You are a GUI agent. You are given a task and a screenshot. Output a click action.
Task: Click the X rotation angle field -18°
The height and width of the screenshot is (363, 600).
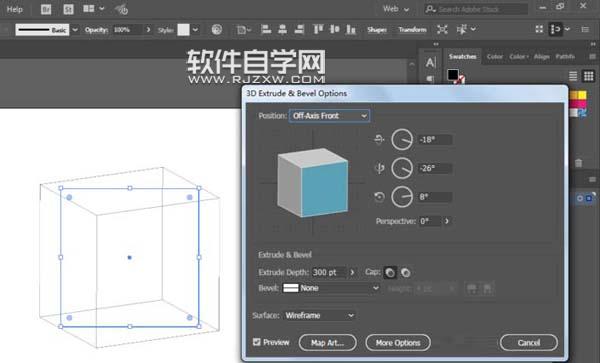pos(435,140)
